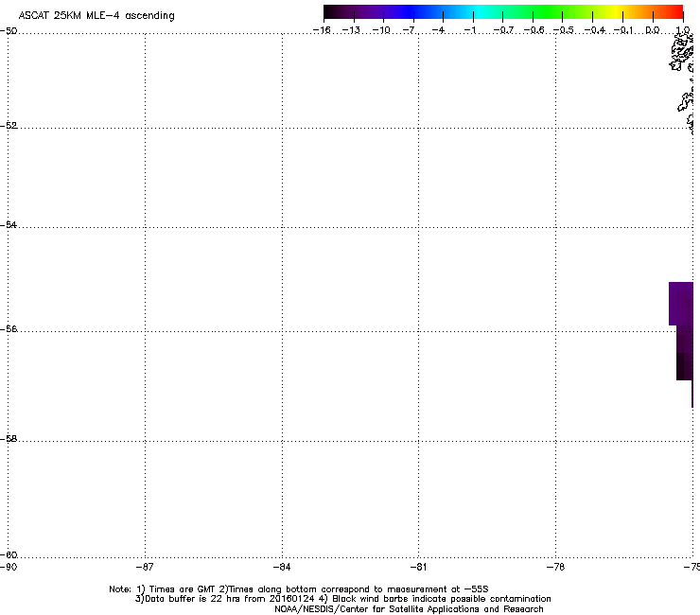Viewport: 700px width, 615px height.
Task: Click the -81 longitude axis label
Action: coord(418,567)
